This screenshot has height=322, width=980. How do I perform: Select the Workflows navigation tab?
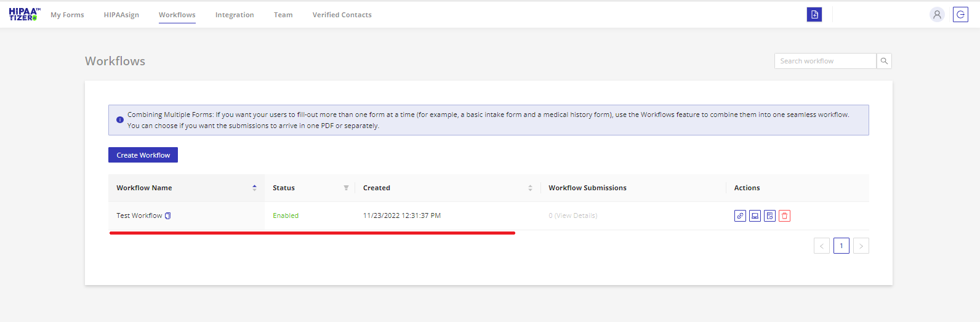(x=177, y=15)
